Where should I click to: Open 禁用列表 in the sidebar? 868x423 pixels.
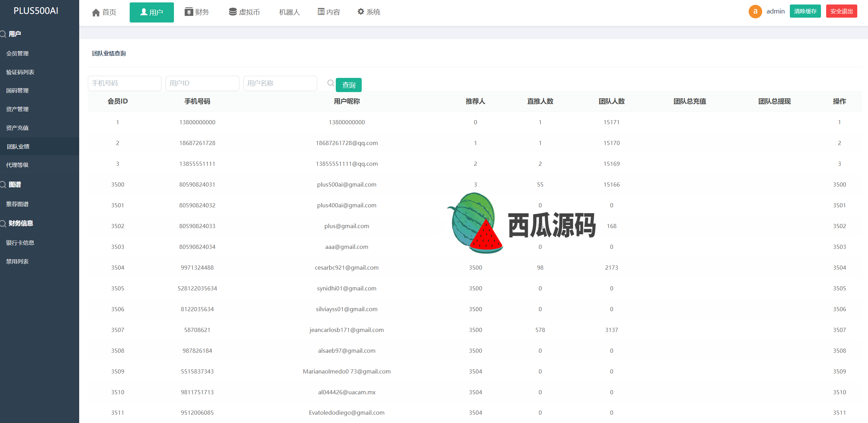17,261
